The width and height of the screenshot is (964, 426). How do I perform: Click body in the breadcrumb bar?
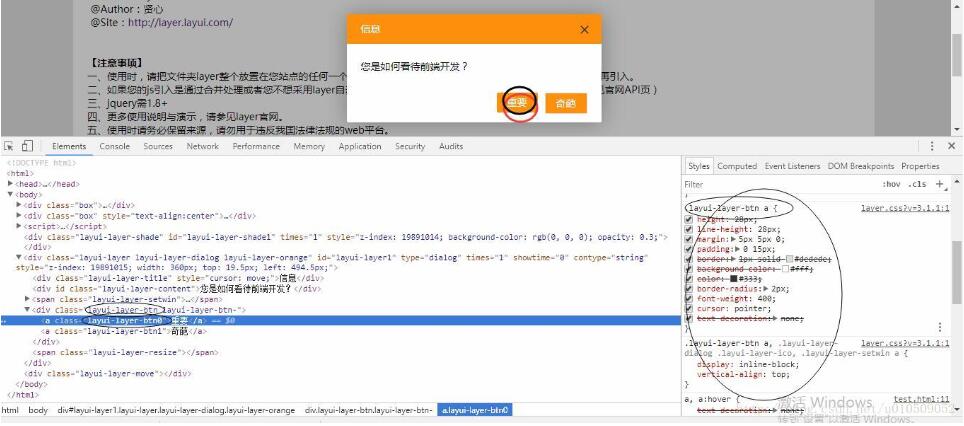[x=38, y=410]
